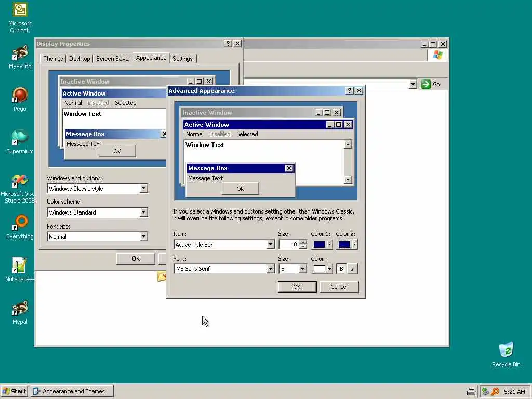The height and width of the screenshot is (399, 532).
Task: Open Screen Saver tab
Action: coord(113,58)
